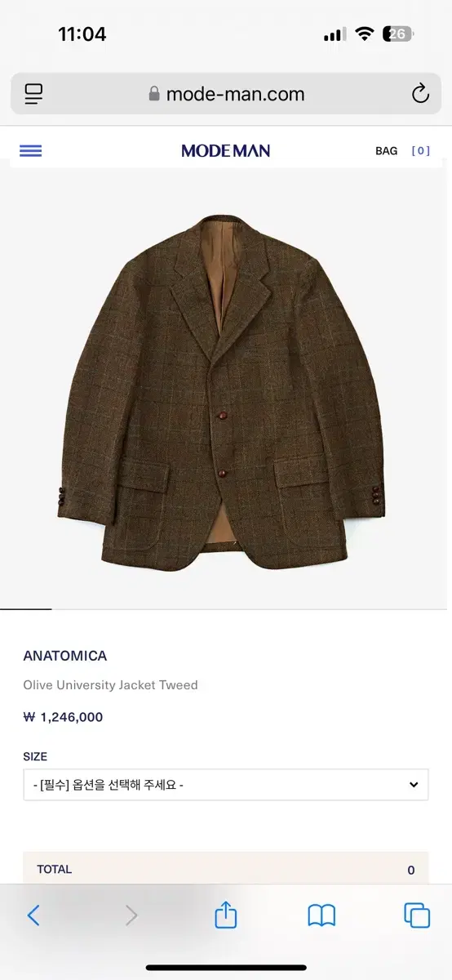Open the page format reader icon
452x980 pixels.
tap(33, 94)
